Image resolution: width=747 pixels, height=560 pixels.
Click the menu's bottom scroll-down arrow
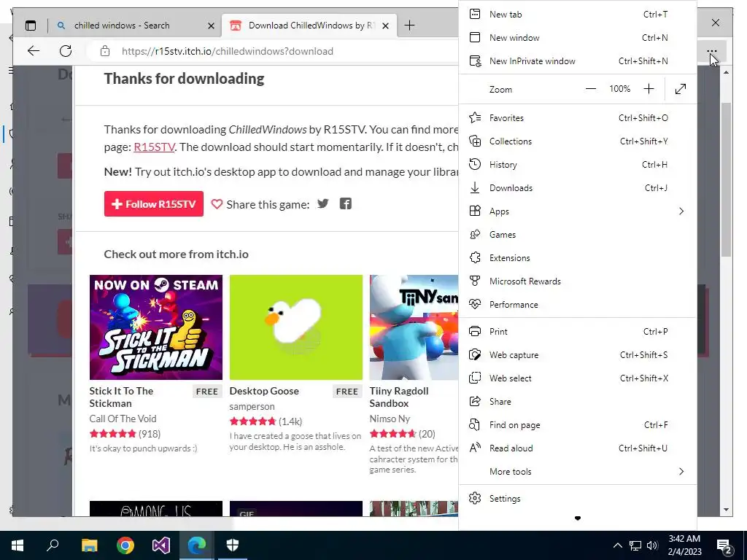[578, 518]
